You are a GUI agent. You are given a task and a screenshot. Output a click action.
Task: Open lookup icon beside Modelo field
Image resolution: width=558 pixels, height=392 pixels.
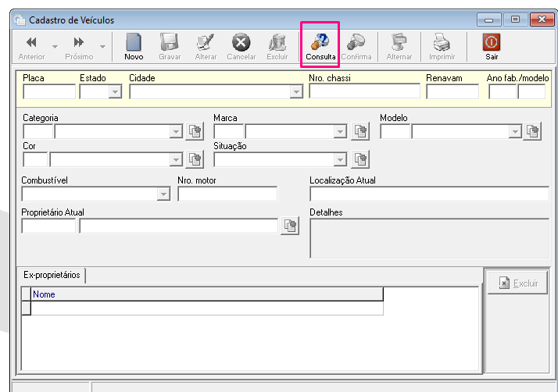point(532,131)
